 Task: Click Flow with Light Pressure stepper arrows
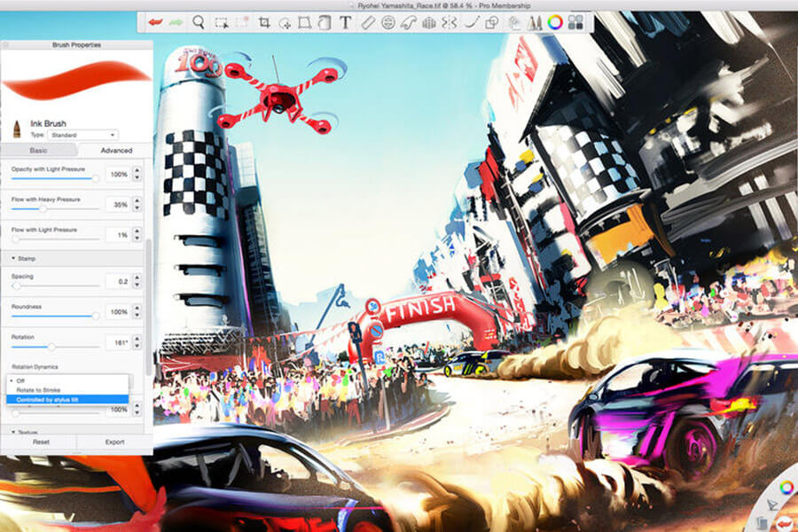point(137,235)
